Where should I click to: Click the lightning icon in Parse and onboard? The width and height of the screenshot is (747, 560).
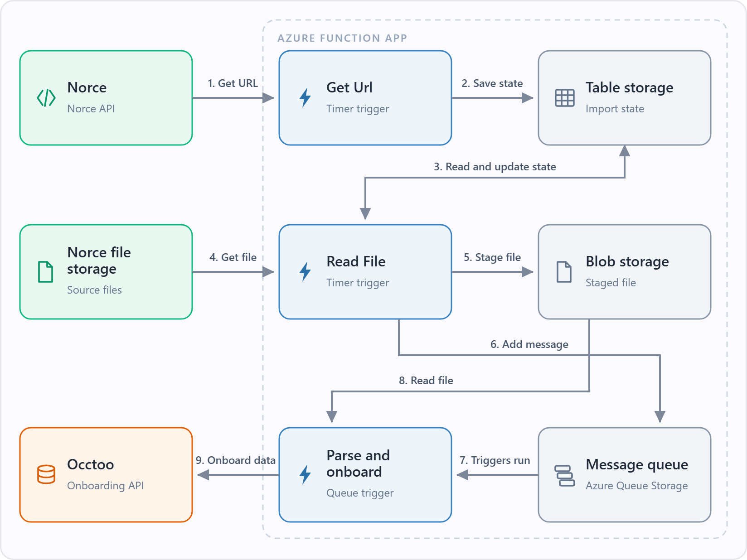click(305, 475)
